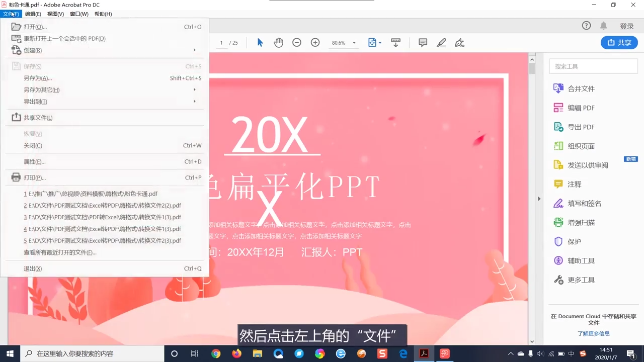The width and height of the screenshot is (644, 362).
Task: Open 编辑 PDF tool
Action: point(574,108)
